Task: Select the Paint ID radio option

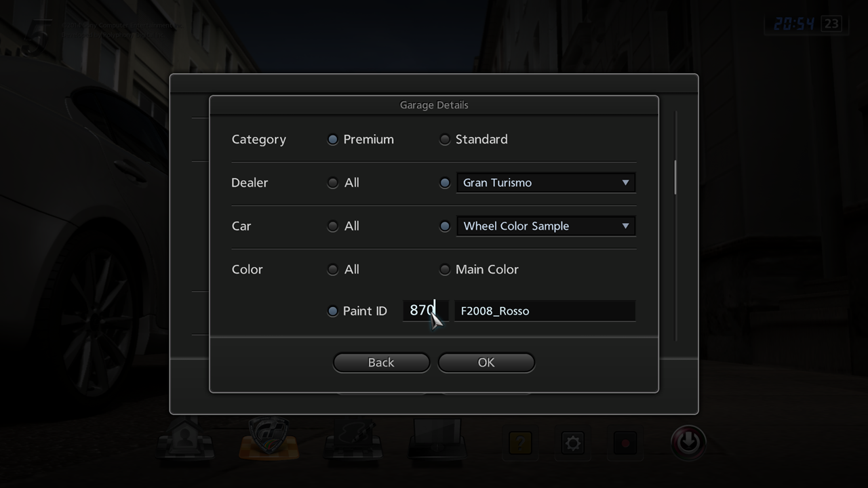Action: (x=332, y=311)
